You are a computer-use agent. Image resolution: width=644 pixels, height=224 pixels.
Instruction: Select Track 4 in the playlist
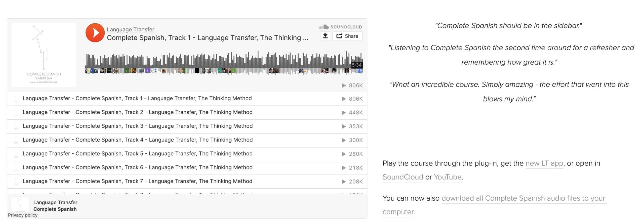click(x=137, y=140)
